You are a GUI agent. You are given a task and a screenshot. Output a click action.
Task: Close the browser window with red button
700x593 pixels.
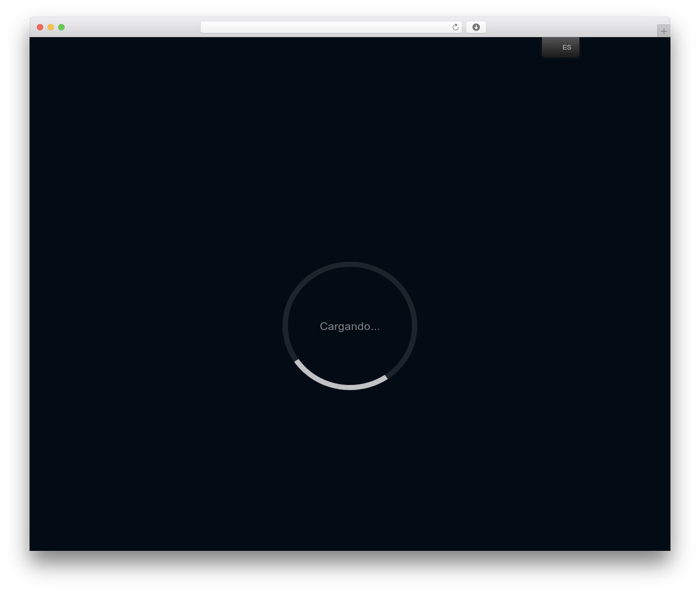(40, 27)
